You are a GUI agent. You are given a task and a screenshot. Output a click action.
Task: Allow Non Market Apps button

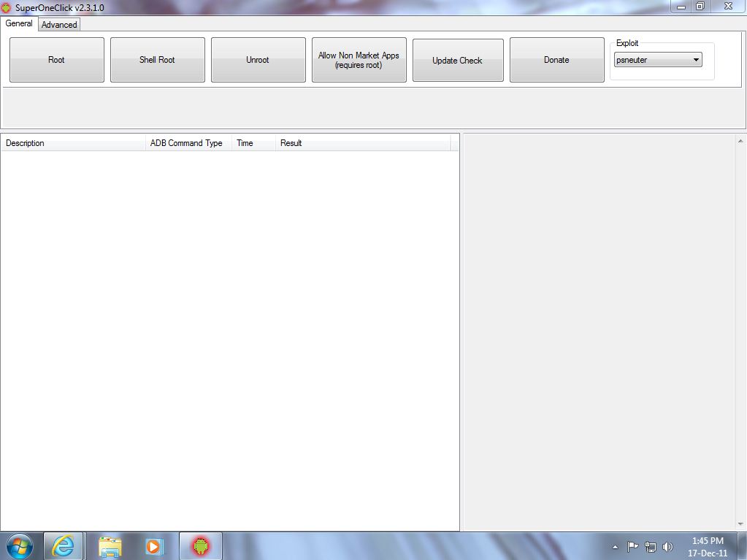pyautogui.click(x=359, y=60)
